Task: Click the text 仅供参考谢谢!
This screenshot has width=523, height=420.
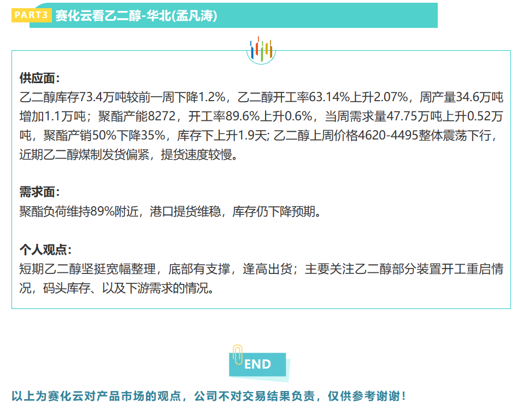Action: click(x=367, y=396)
